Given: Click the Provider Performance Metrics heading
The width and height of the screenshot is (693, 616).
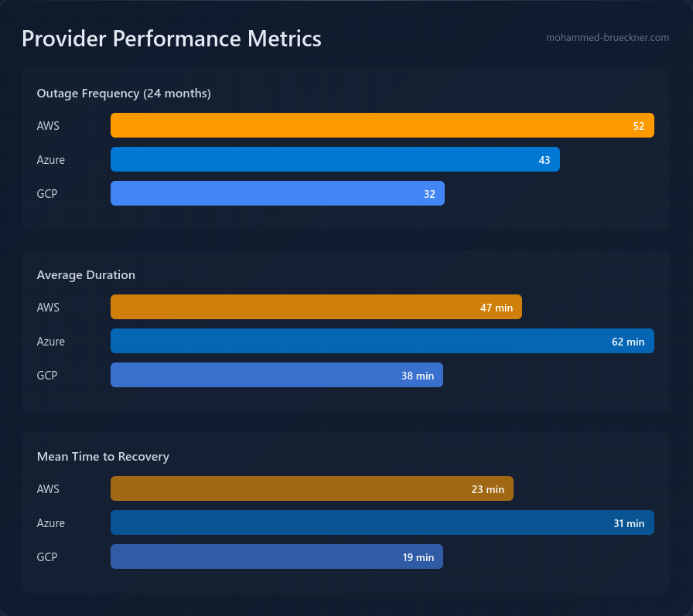Looking at the screenshot, I should point(172,39).
